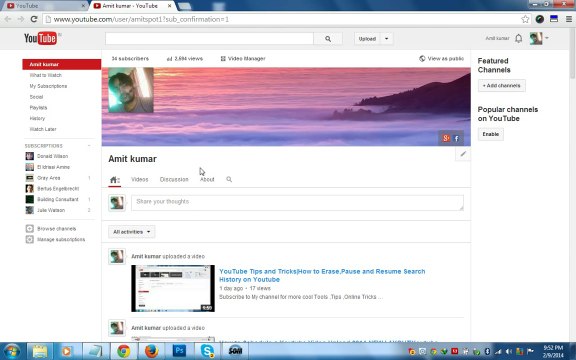Screen dimensions: 576x360
Task: Open Photoshop from the taskbar
Action: (179, 351)
